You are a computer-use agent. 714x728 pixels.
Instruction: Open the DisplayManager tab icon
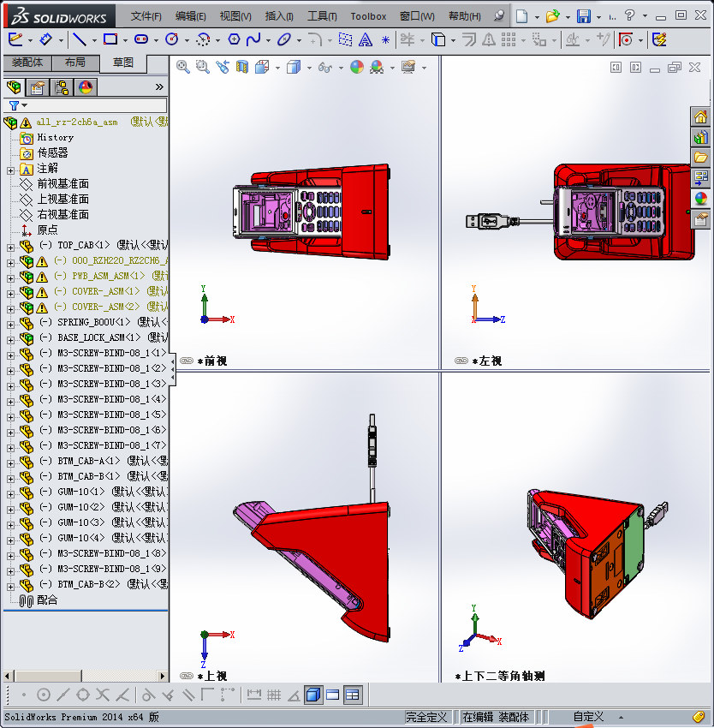pos(86,87)
